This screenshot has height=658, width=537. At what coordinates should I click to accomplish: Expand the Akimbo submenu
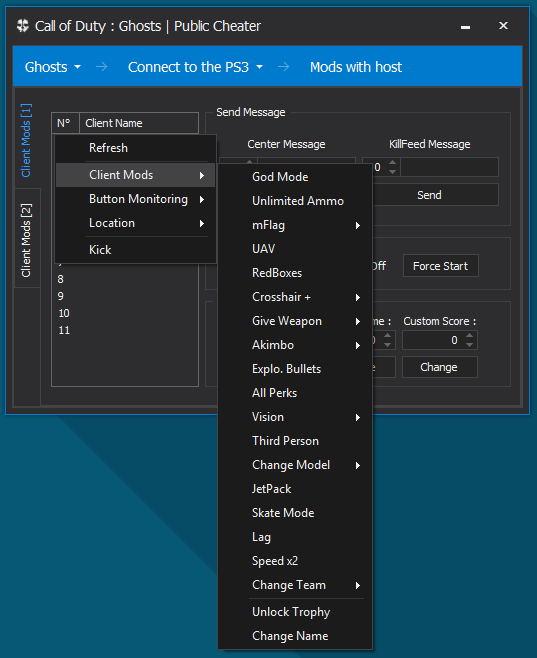295,345
